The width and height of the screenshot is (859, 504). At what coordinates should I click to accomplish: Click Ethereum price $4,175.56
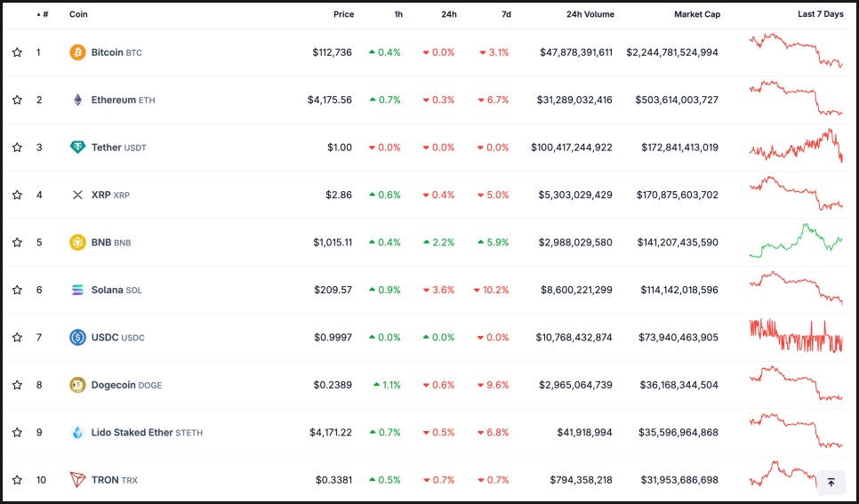pos(330,100)
